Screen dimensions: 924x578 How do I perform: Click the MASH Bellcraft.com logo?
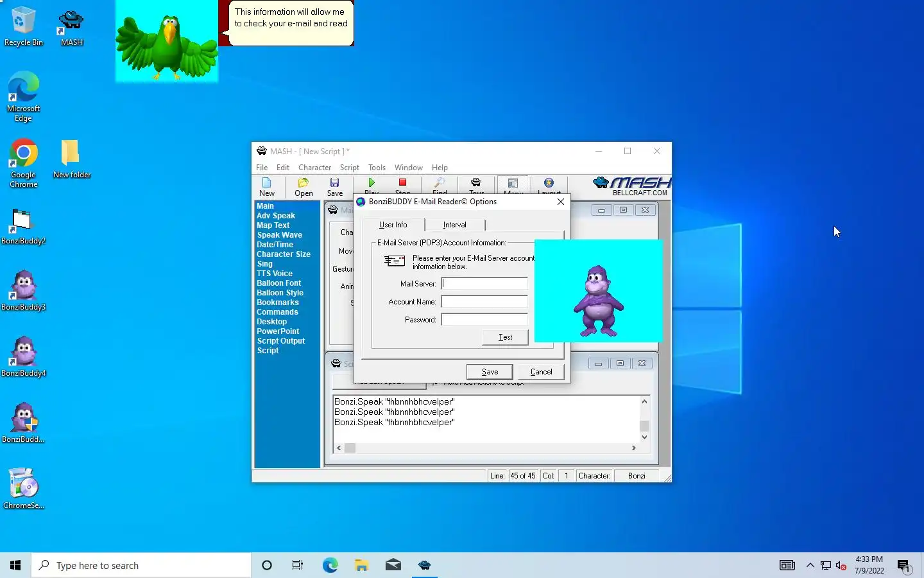tap(631, 186)
